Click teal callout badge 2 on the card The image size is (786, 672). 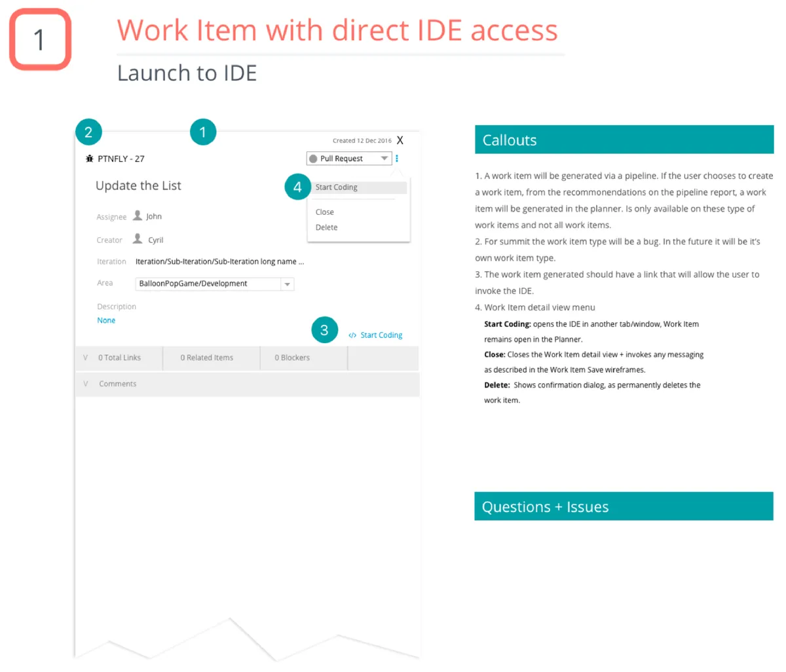point(88,132)
